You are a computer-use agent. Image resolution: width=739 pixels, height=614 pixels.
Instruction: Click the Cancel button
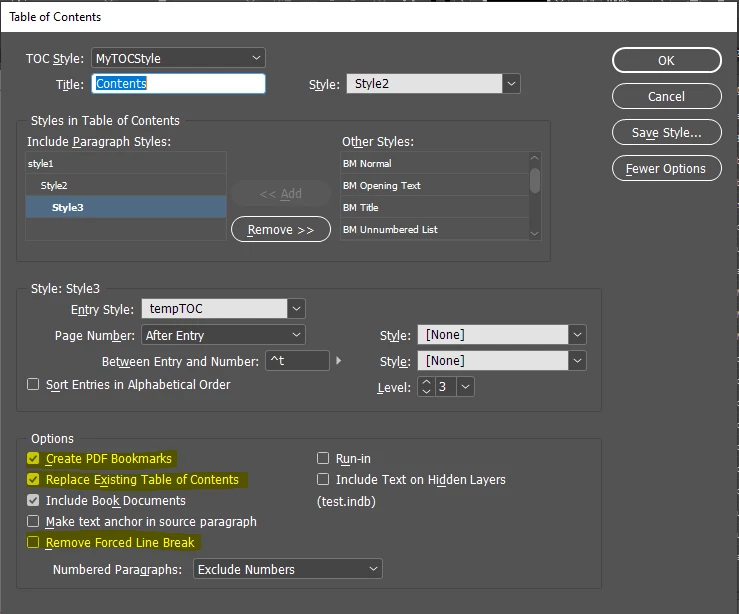tap(666, 96)
